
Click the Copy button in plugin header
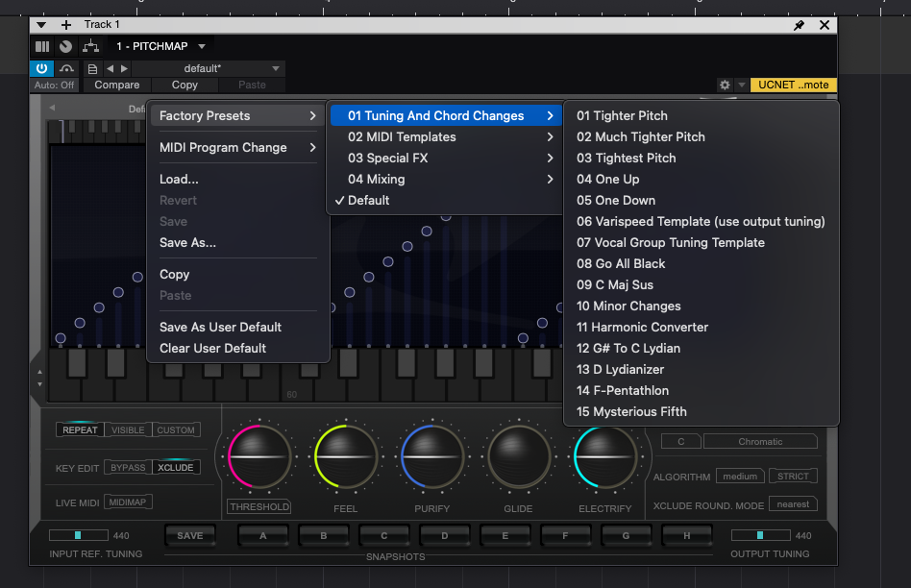(185, 85)
